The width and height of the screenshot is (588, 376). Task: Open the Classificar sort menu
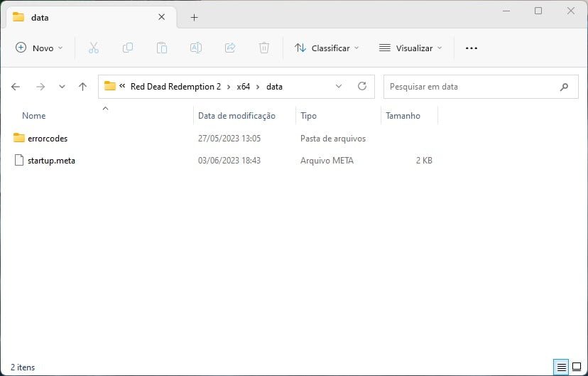click(327, 48)
